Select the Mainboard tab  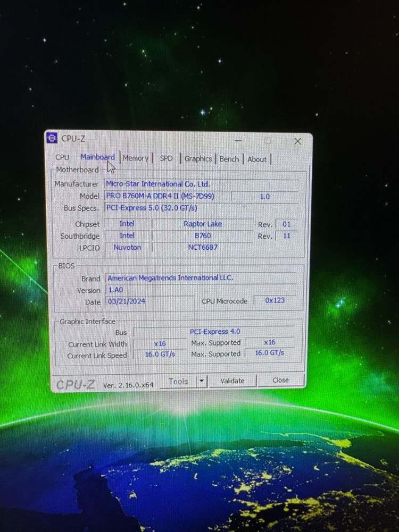point(97,157)
